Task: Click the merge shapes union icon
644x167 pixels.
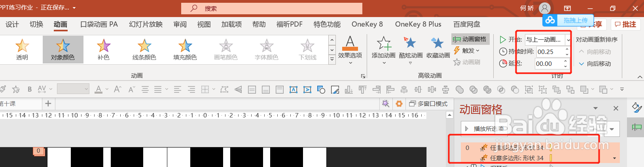Action: 460,90
